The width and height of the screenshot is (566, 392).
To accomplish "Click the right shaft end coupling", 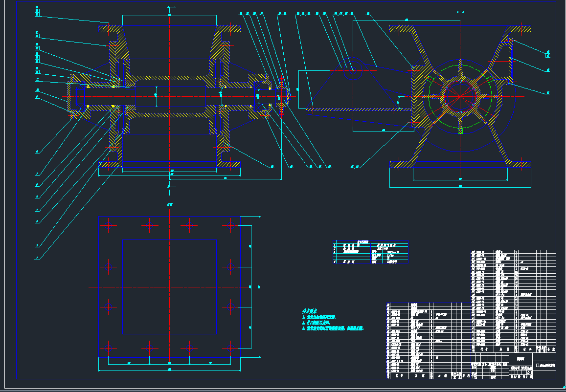I will coord(281,96).
